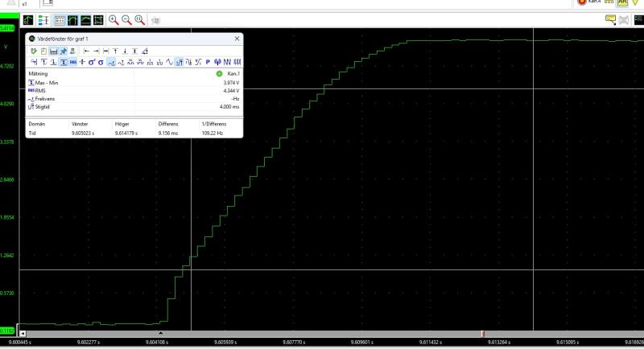Image resolution: width=644 pixels, height=349 pixels.
Task: Toggle the grid display button in toolbar
Action: 60,18
